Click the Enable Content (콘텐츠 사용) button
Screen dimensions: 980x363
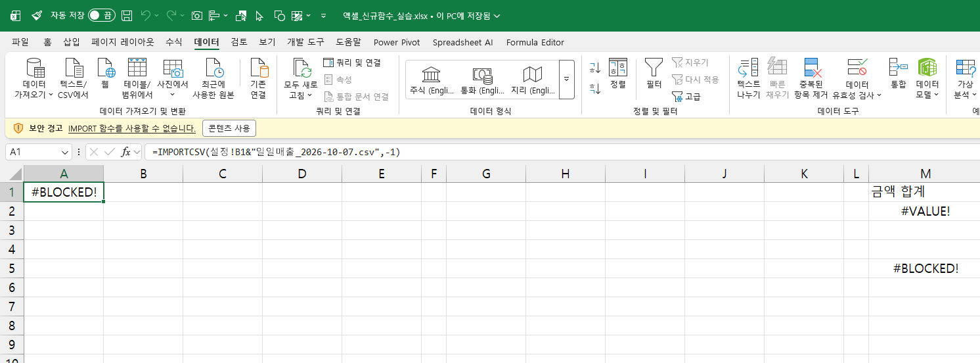pos(229,128)
